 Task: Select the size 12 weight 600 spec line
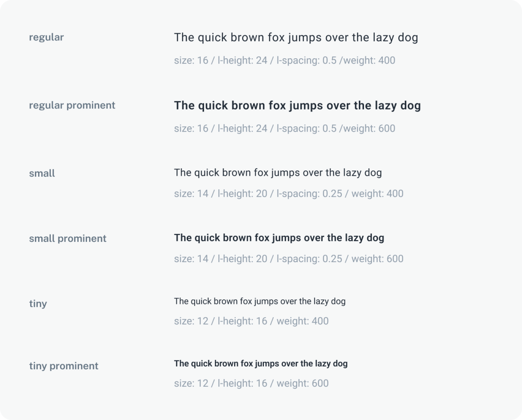coord(251,383)
